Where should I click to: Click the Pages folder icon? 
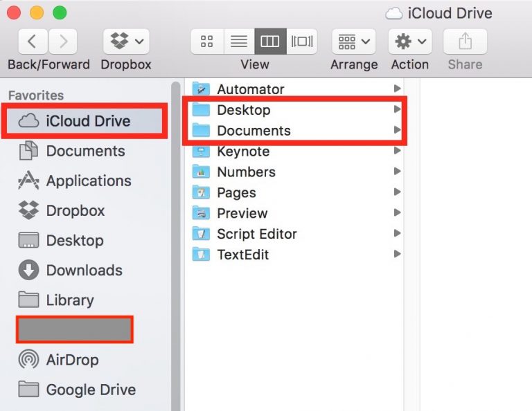201,192
